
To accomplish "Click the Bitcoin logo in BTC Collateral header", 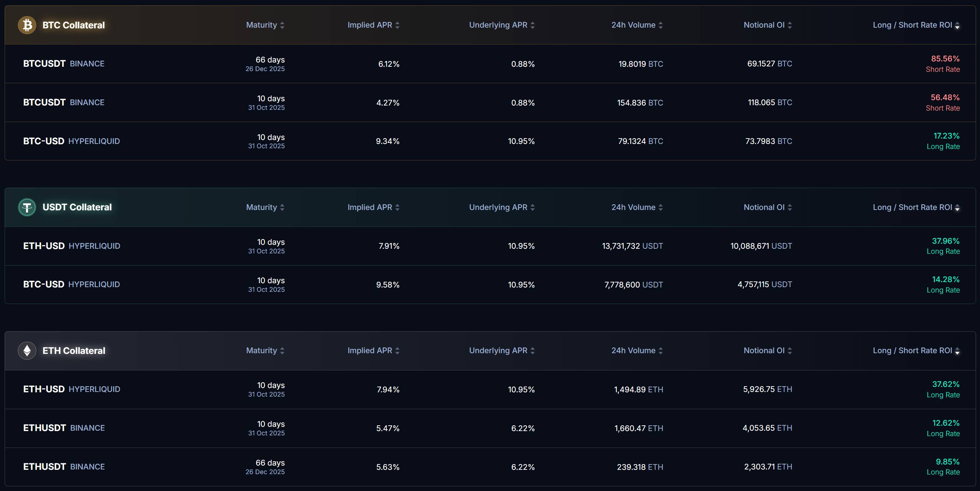I will 27,25.
